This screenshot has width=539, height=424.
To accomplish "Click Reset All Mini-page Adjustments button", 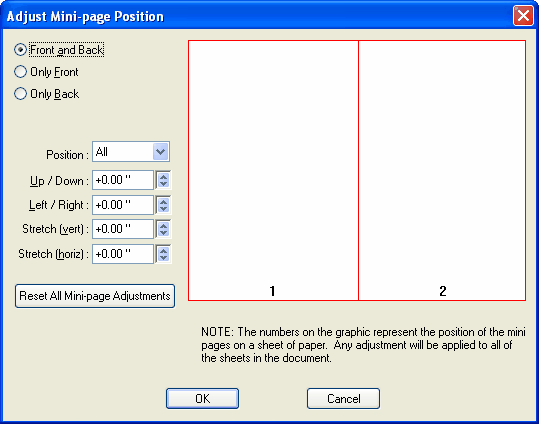I will pyautogui.click(x=95, y=296).
